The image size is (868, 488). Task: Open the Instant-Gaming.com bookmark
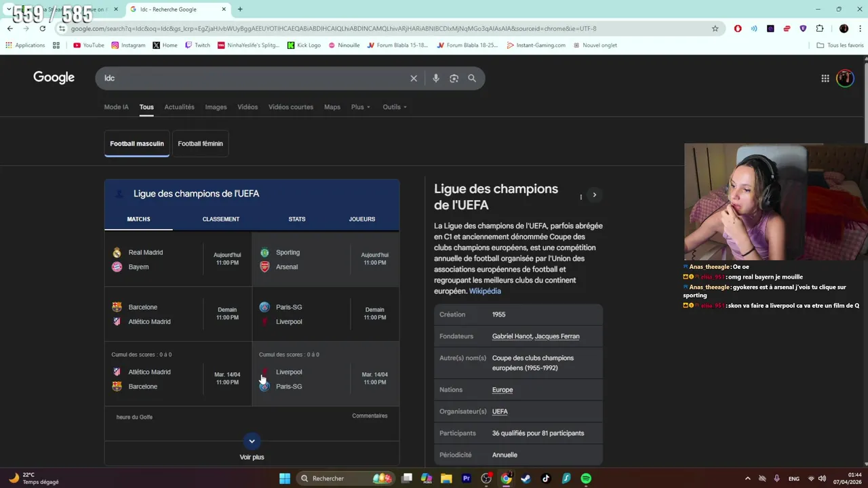tap(536, 45)
